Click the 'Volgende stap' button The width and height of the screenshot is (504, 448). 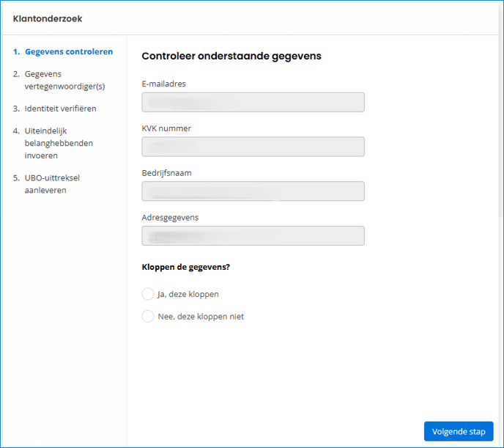click(x=458, y=431)
